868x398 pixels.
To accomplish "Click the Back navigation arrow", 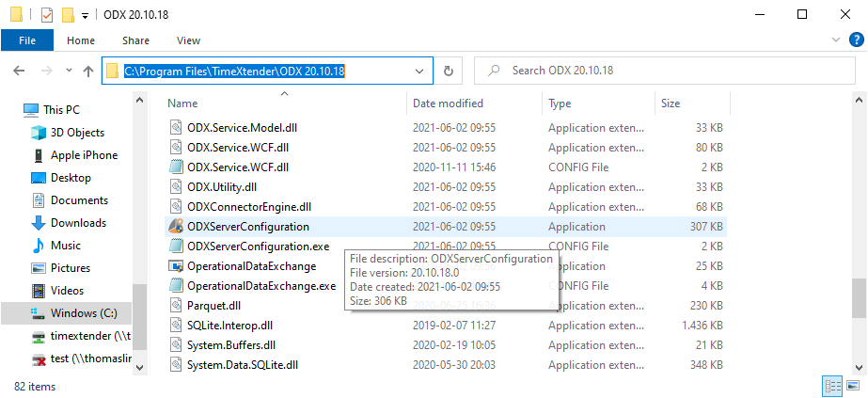I will pyautogui.click(x=19, y=71).
